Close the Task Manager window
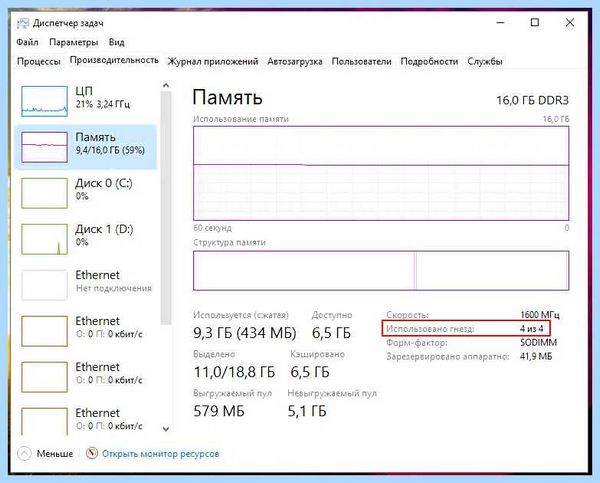The height and width of the screenshot is (483, 600). pyautogui.click(x=570, y=23)
